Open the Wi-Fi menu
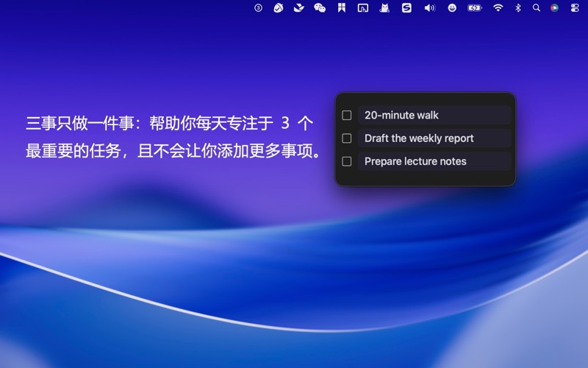The width and height of the screenshot is (588, 368). pos(498,8)
